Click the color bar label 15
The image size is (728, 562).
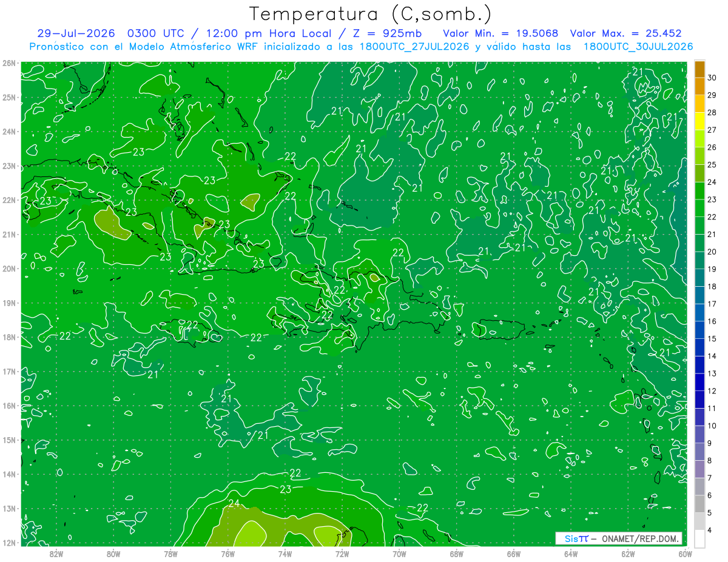[712, 339]
